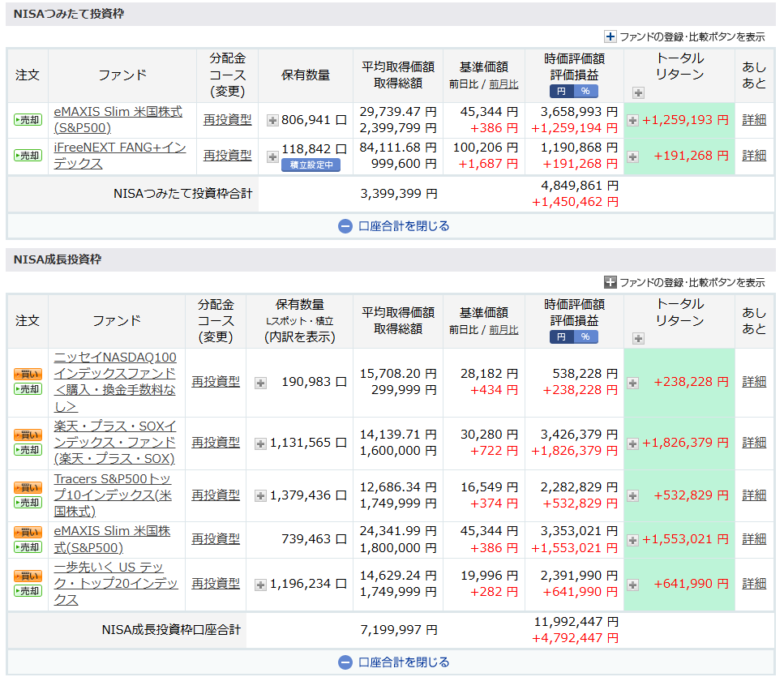The width and height of the screenshot is (784, 677).
Task: Click 前月比 link in 成長投資枠 table header
Action: (503, 329)
